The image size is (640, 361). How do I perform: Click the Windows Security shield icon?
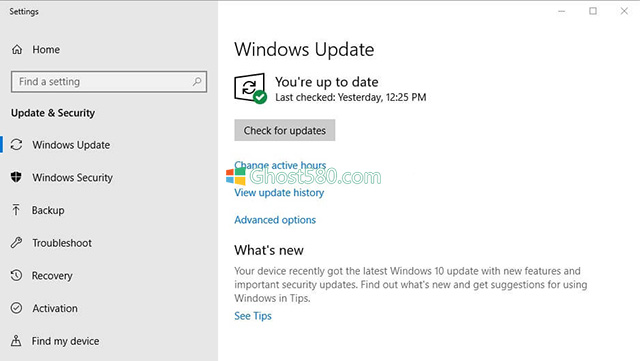(16, 177)
